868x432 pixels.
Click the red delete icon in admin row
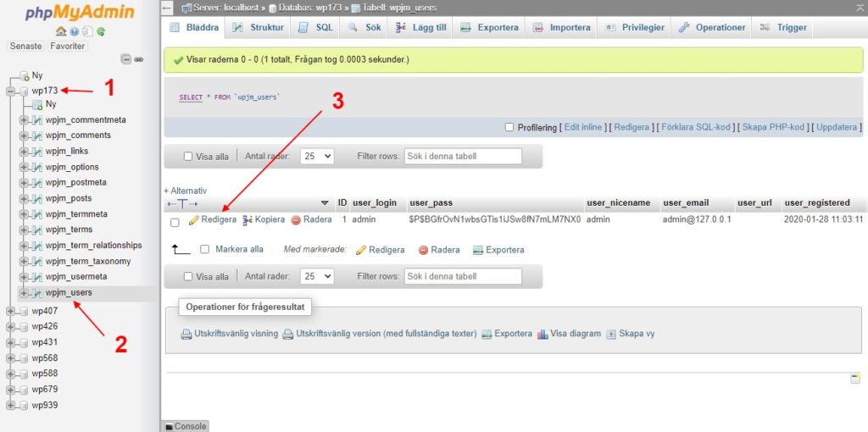click(296, 220)
